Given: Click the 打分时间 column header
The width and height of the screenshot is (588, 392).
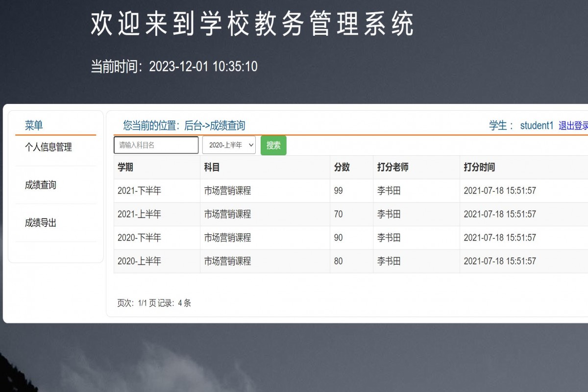Looking at the screenshot, I should [482, 168].
